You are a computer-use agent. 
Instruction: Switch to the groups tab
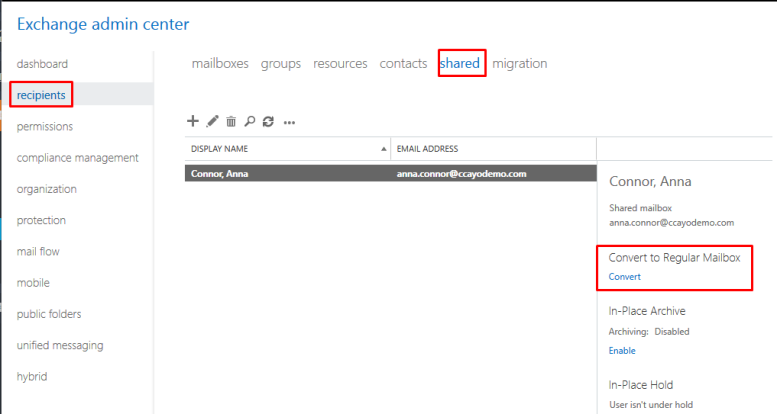pos(280,64)
